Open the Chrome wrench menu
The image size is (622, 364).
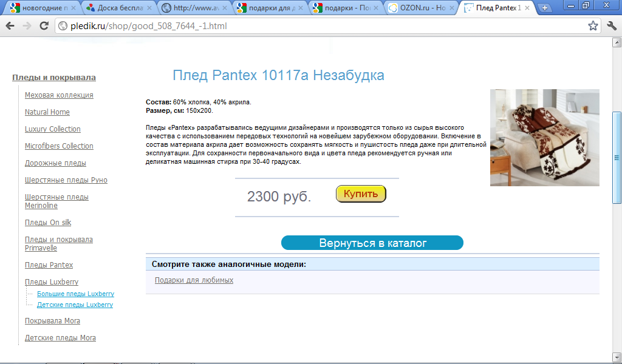[x=612, y=25]
